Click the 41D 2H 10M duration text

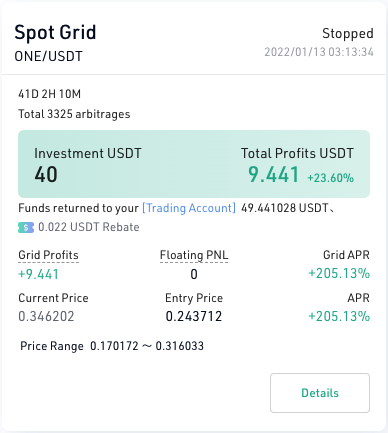coord(49,94)
